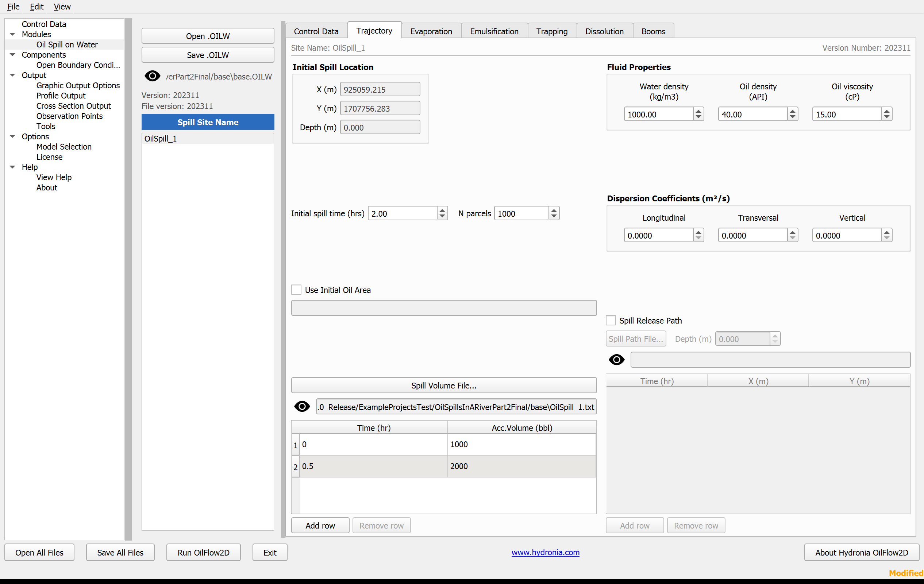924x584 pixels.
Task: Select Cross Section Output tree item
Action: point(73,105)
